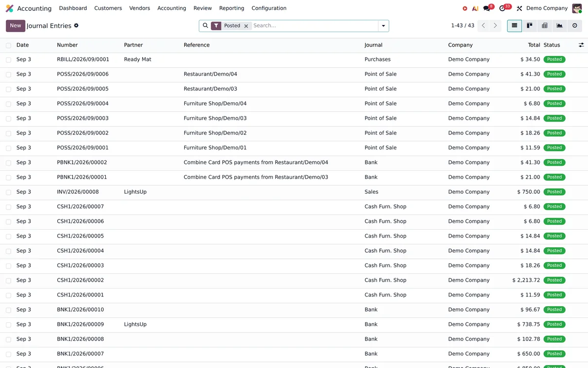Click Posted status badge for RBILL/2026/09/0001
The image size is (588, 368).
pos(554,59)
